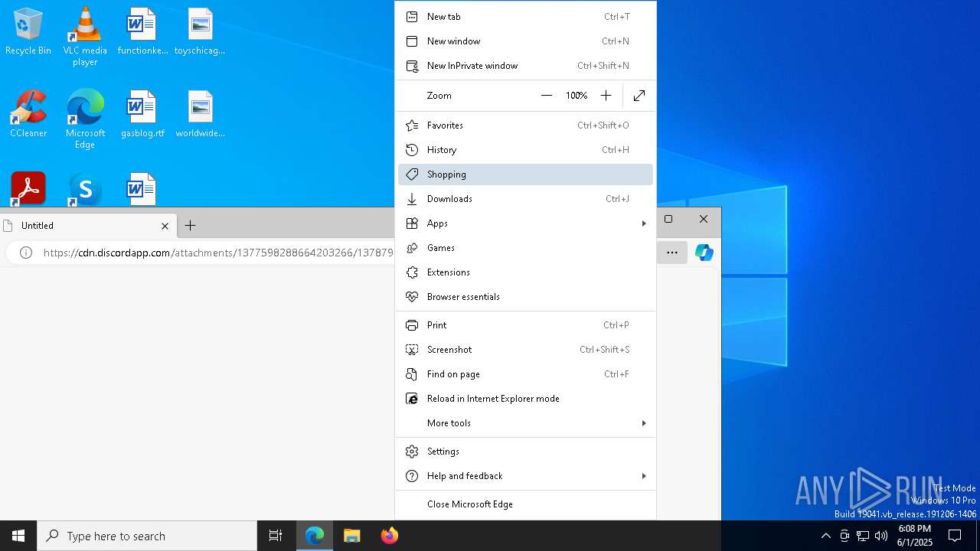Open Games from the menu
The height and width of the screenshot is (551, 980).
[x=525, y=248]
